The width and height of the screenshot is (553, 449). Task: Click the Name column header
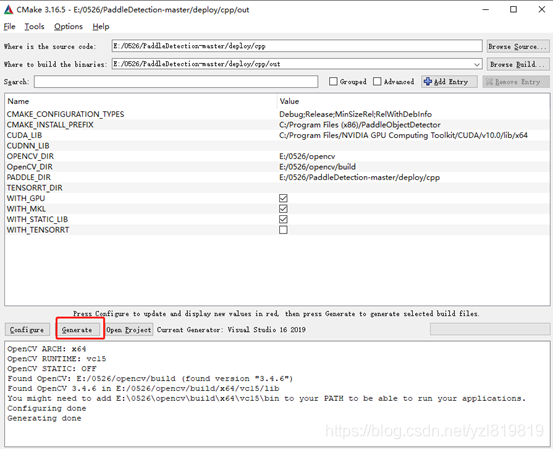[x=18, y=101]
